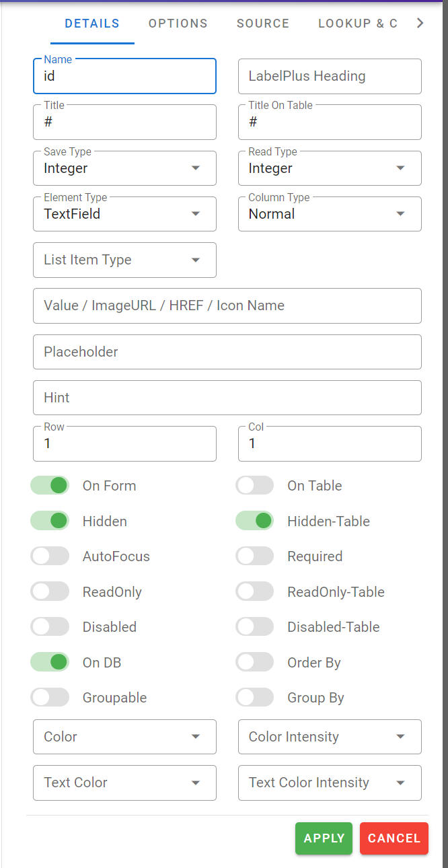This screenshot has width=448, height=868.
Task: Open the Read Type dropdown
Action: [x=330, y=168]
